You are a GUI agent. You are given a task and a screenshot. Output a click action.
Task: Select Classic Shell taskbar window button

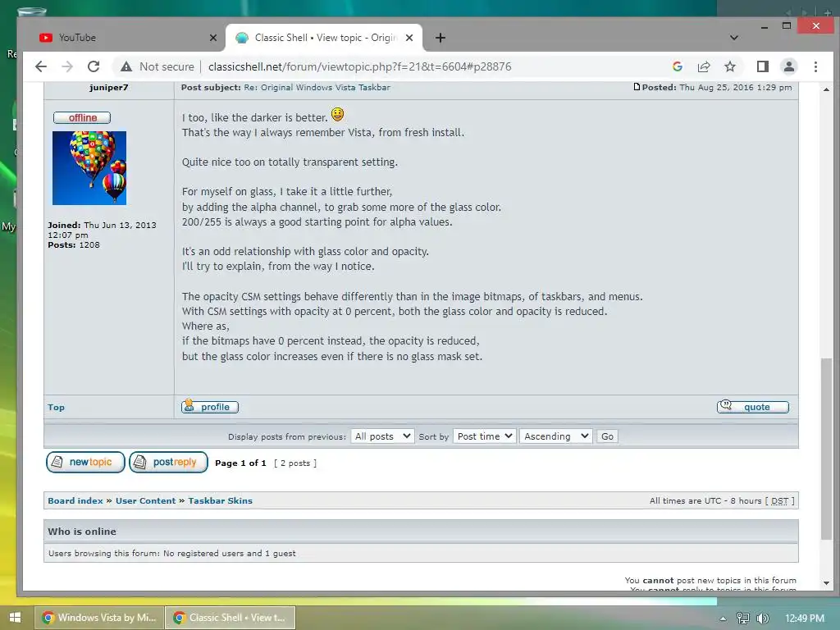[231, 618]
